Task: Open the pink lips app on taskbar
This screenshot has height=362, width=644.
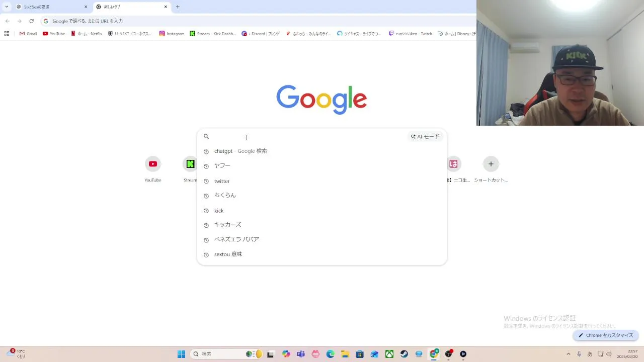Action: (x=315, y=354)
